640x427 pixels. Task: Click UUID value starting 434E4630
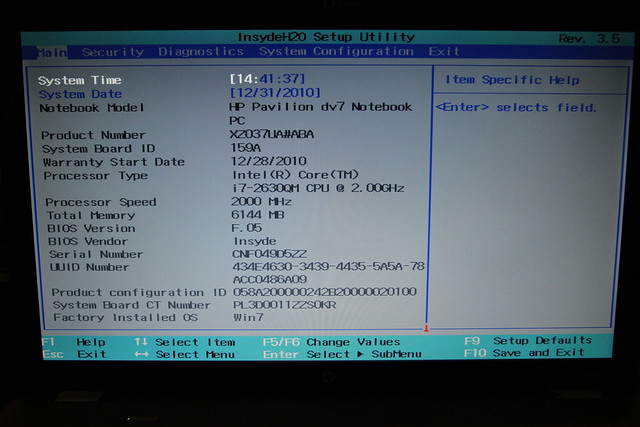(329, 267)
